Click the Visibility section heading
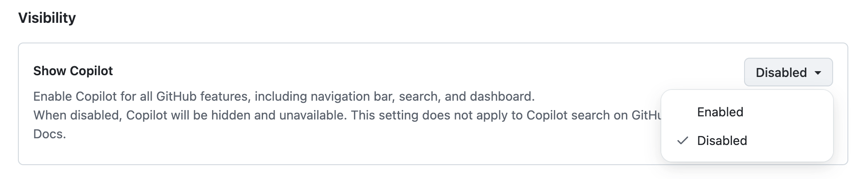 [x=47, y=18]
